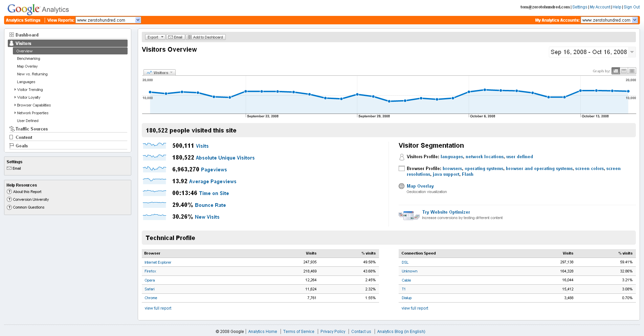Click the Email envelope icon under Settings
The height and width of the screenshot is (336, 644).
tap(9, 168)
